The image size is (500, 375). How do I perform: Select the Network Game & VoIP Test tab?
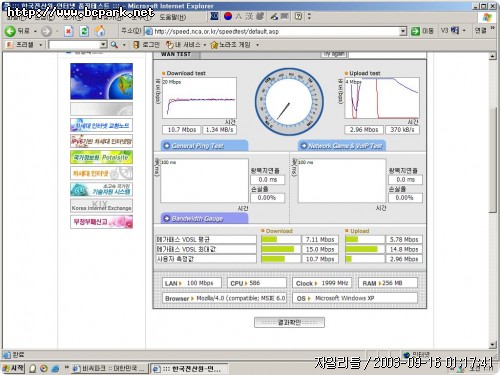(342, 146)
